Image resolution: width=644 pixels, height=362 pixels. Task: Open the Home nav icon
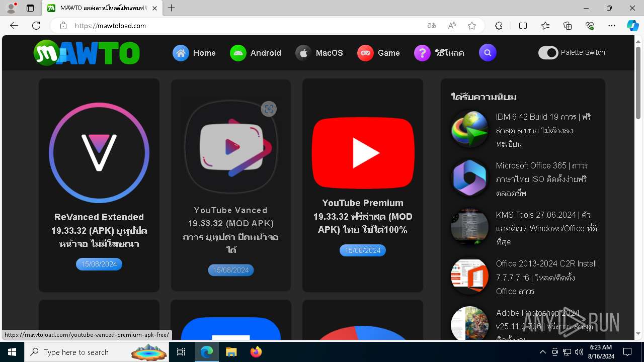pyautogui.click(x=181, y=53)
